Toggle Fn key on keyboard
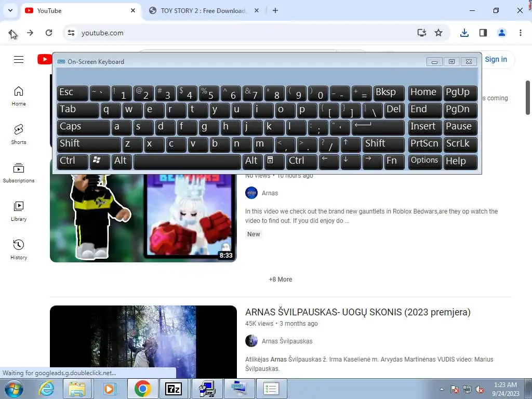Screen dimensions: 532x399 (x=394, y=161)
